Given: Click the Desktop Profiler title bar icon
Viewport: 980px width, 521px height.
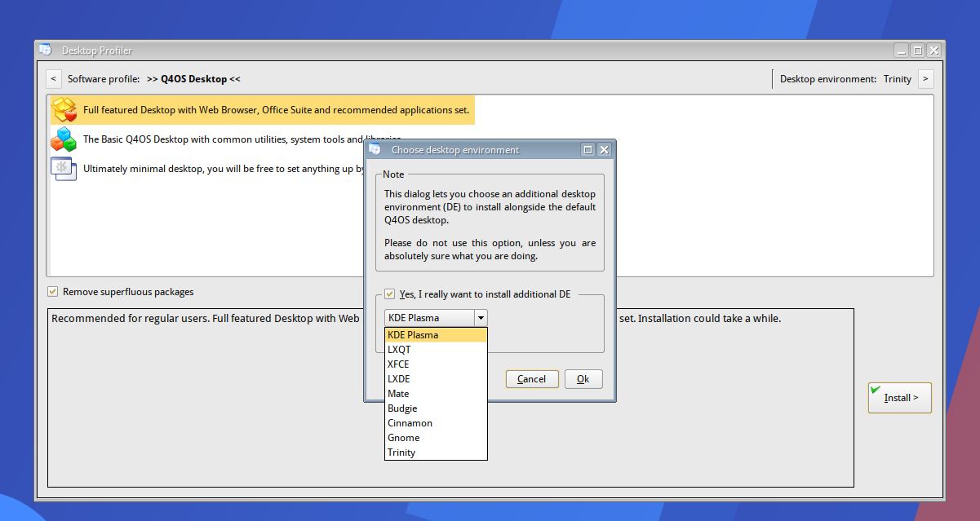Looking at the screenshot, I should point(46,51).
